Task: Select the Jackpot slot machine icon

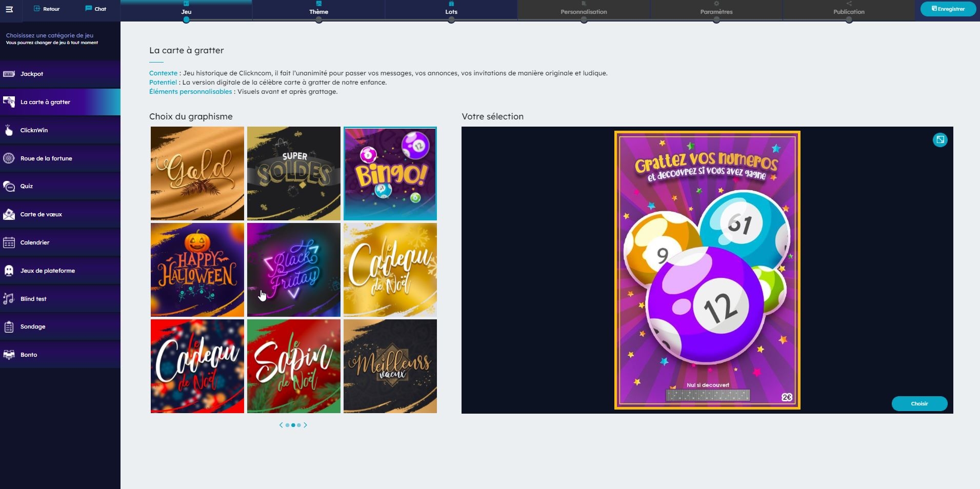Action: click(9, 74)
